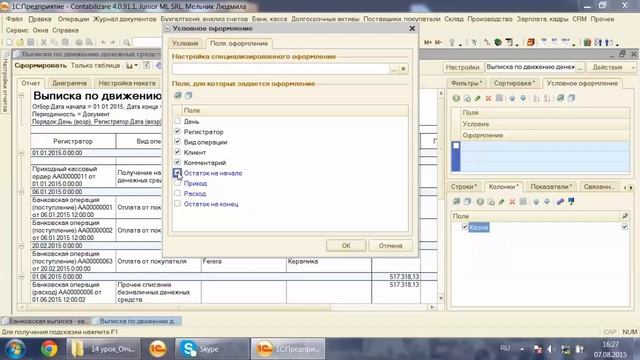The width and height of the screenshot is (640, 360).
Task: Toggle the Казна column checkbox
Action: click(464, 227)
